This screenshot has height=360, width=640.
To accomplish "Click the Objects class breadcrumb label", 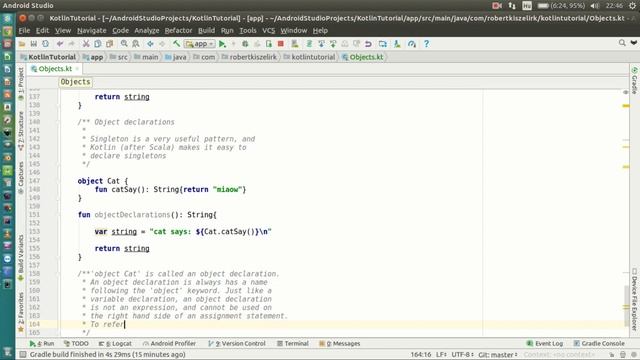I will [76, 82].
